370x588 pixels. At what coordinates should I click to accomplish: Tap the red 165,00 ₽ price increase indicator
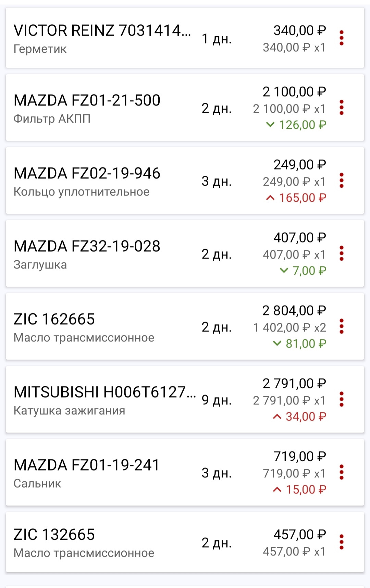pyautogui.click(x=297, y=198)
